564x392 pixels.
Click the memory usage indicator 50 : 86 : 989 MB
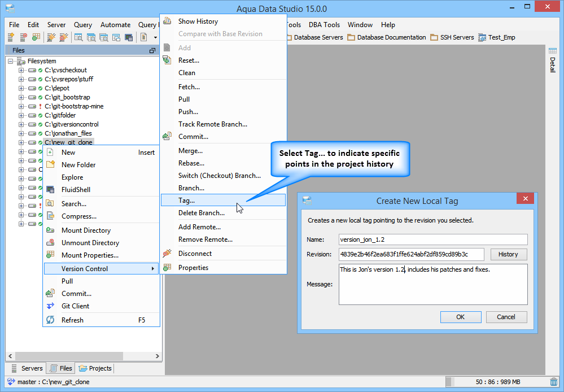click(497, 382)
